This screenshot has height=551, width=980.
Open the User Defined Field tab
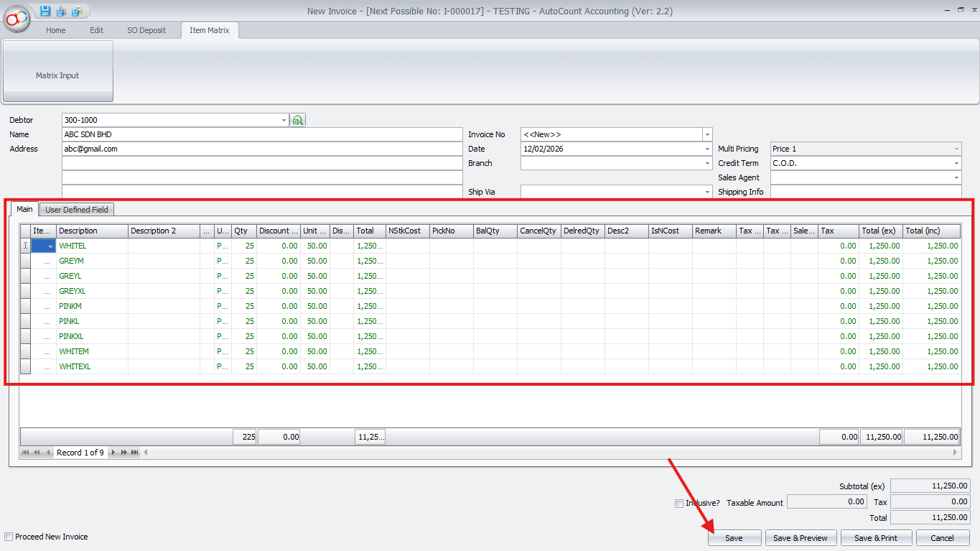click(77, 210)
